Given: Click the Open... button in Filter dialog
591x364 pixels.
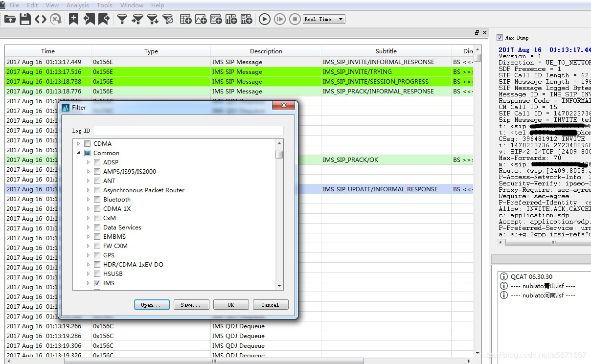Looking at the screenshot, I should tap(152, 305).
